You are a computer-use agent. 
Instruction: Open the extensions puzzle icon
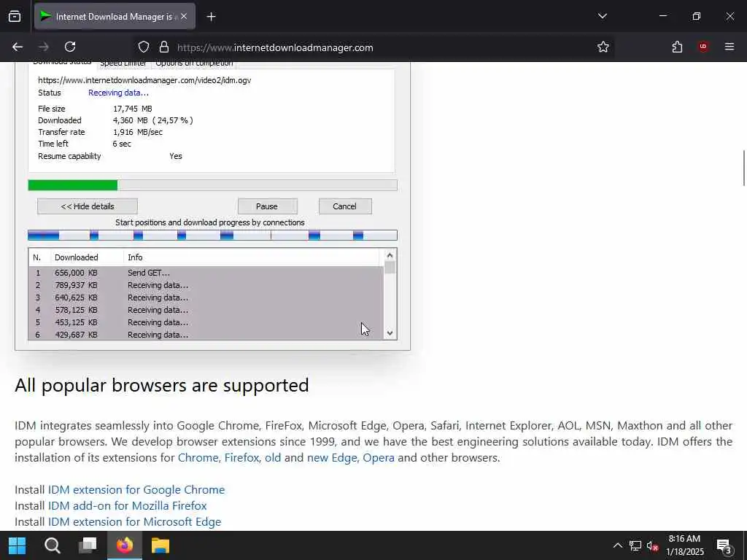coord(677,47)
